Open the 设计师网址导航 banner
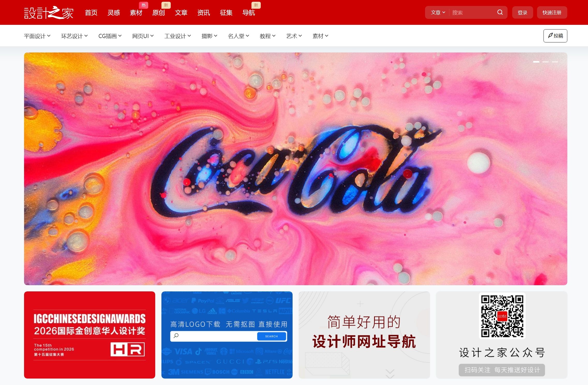This screenshot has width=588, height=385. (x=364, y=335)
